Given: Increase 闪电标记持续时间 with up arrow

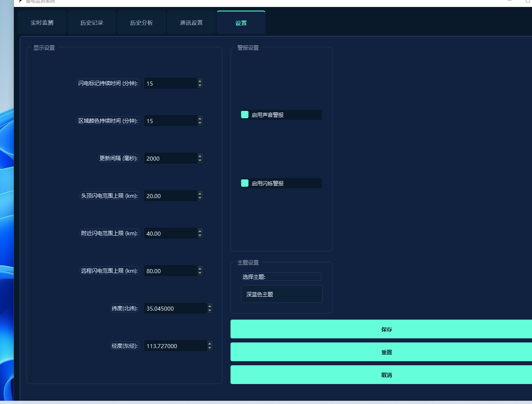Looking at the screenshot, I should (200, 81).
